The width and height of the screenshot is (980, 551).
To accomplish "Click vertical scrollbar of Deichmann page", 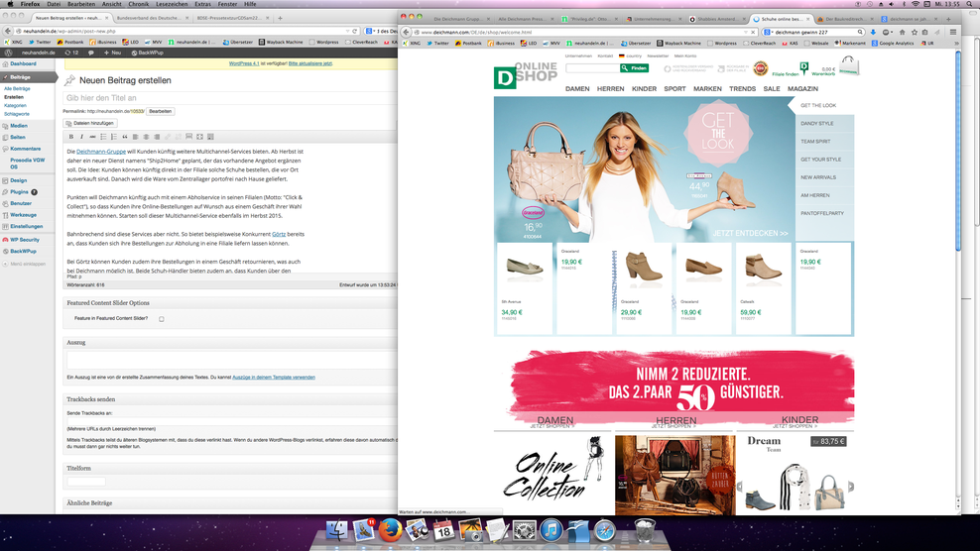I will tap(957, 150).
